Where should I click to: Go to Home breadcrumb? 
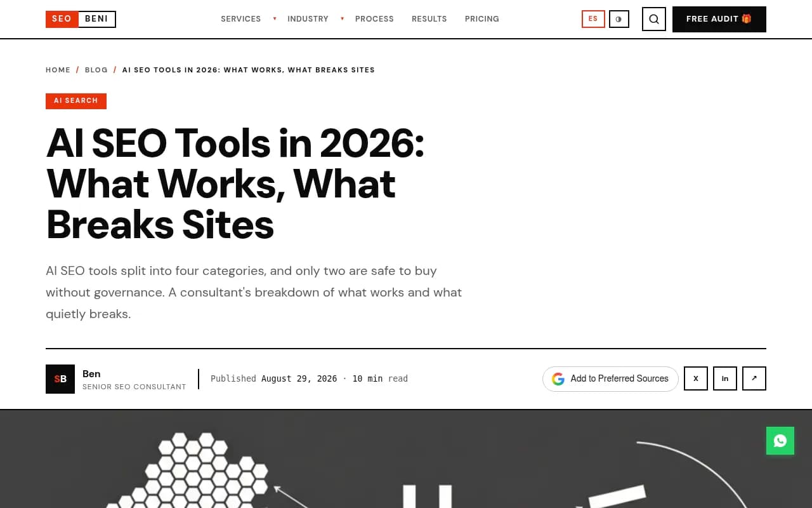point(58,70)
